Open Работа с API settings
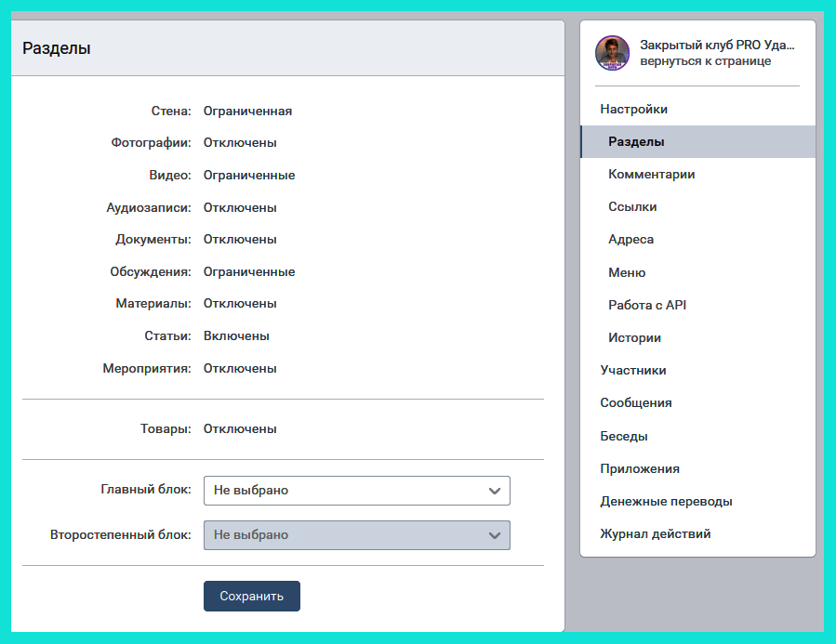 pos(647,306)
